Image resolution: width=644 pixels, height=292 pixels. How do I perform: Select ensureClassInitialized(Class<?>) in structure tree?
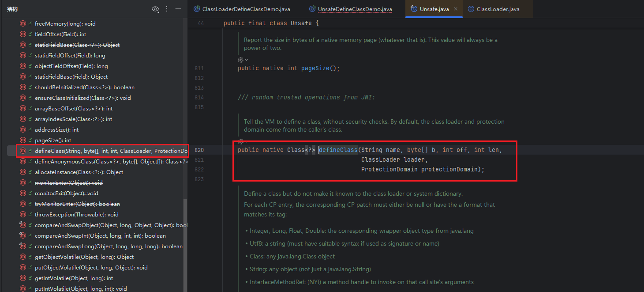(x=82, y=98)
